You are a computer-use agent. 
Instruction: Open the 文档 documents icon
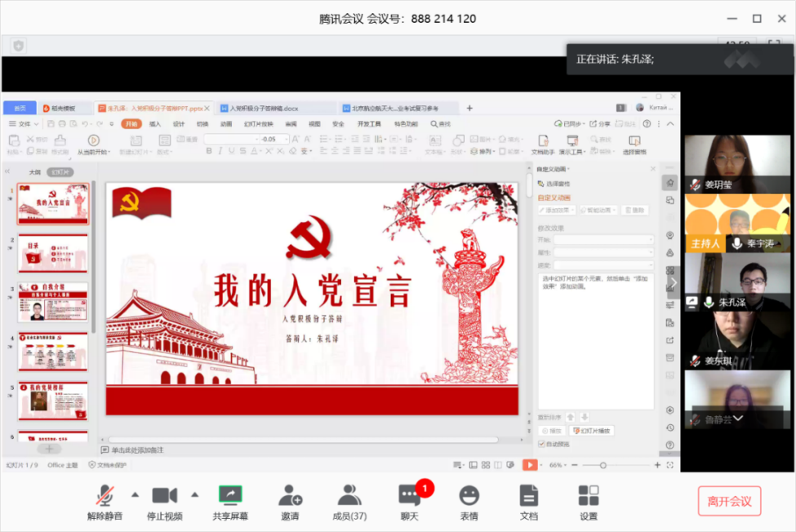[529, 496]
